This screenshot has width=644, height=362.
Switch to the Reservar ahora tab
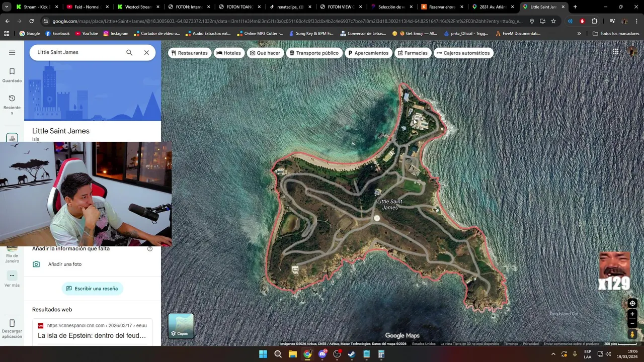(x=442, y=7)
